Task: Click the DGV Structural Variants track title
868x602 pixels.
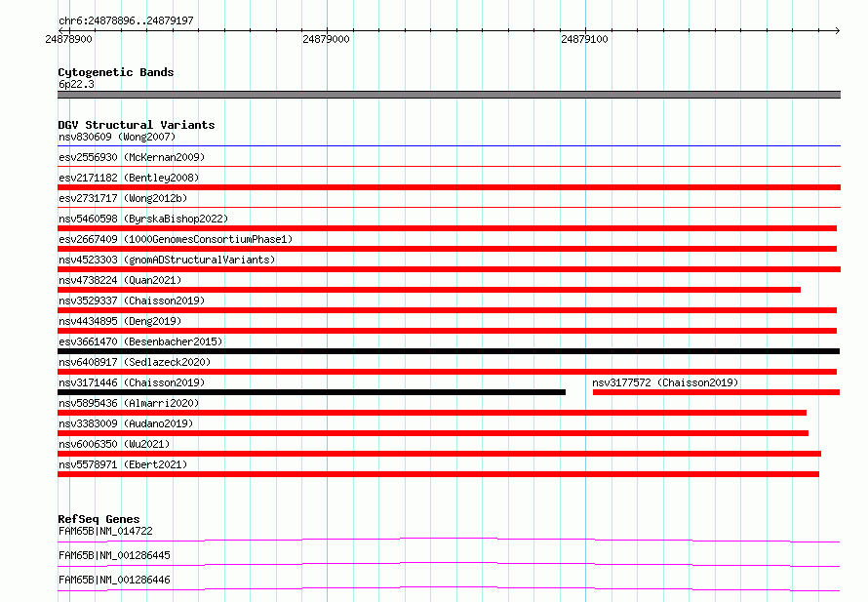Action: (137, 125)
